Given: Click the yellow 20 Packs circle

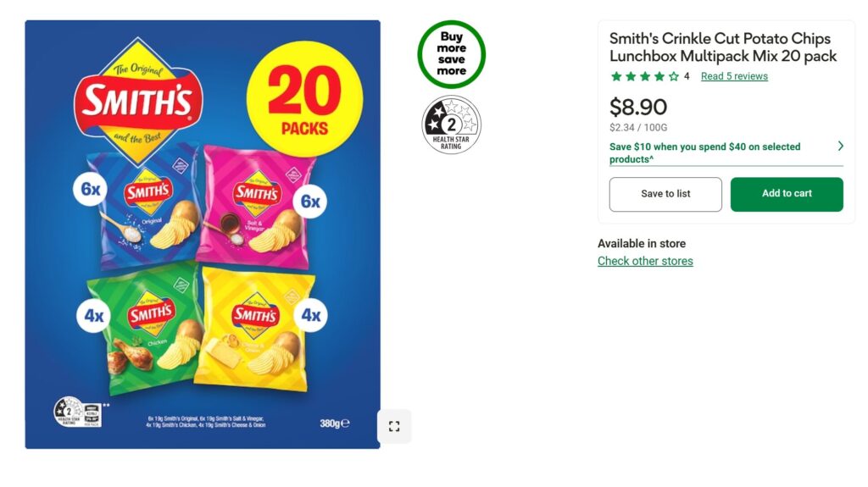Looking at the screenshot, I should [x=304, y=99].
